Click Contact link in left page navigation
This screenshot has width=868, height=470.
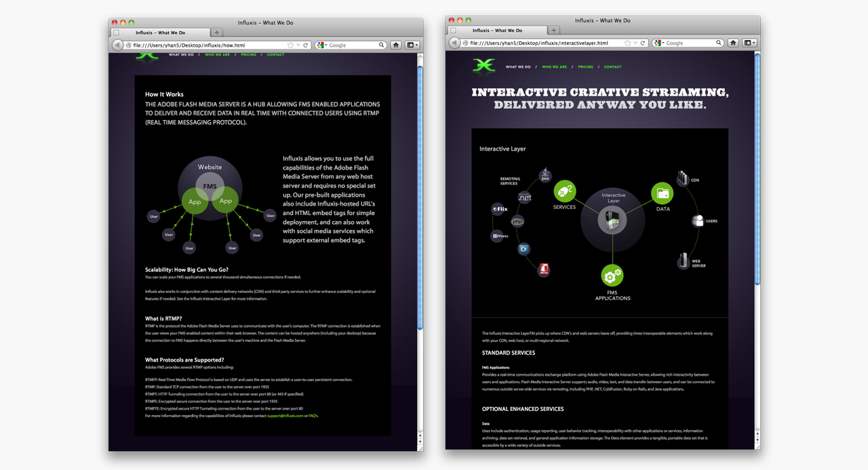pos(275,55)
